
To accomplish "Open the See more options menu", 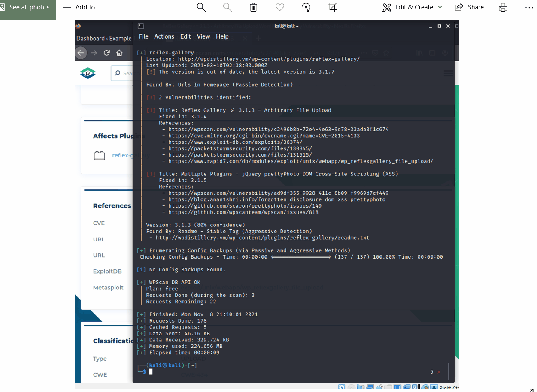I will [x=529, y=7].
